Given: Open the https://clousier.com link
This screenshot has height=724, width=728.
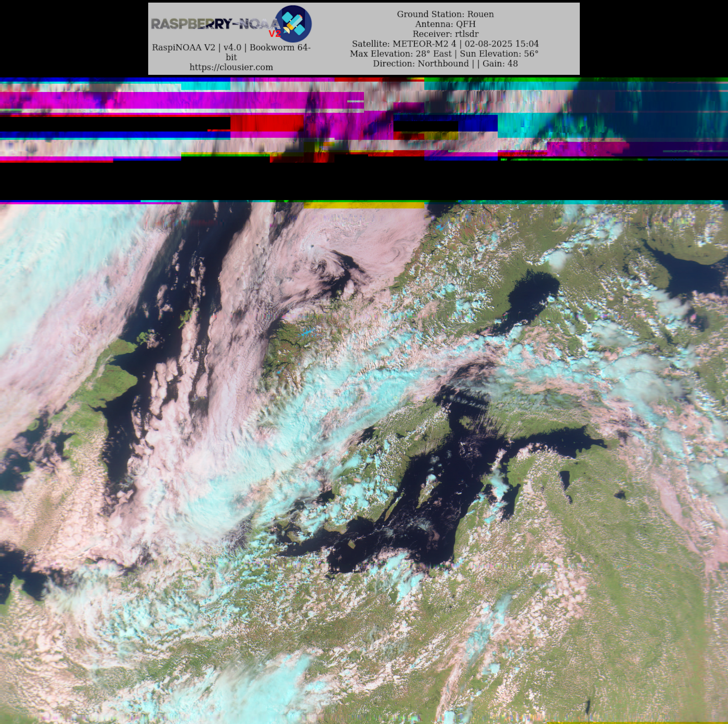Looking at the screenshot, I should pyautogui.click(x=231, y=67).
